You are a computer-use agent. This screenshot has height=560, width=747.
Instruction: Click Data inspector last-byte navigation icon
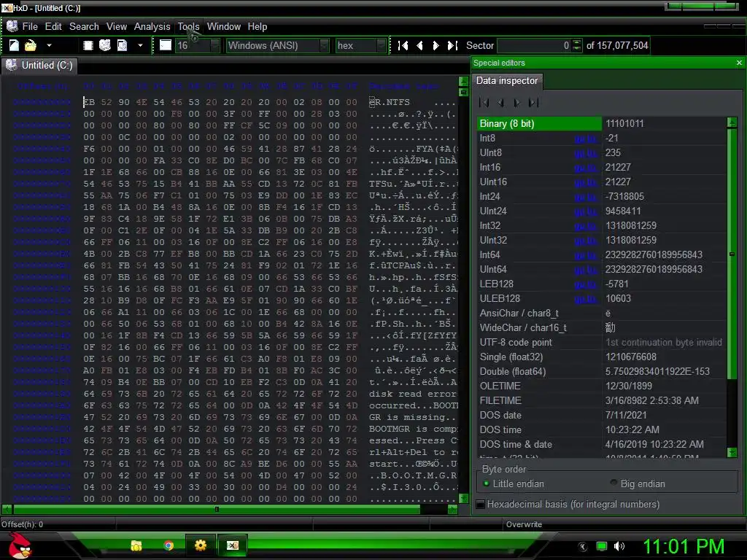tap(533, 102)
